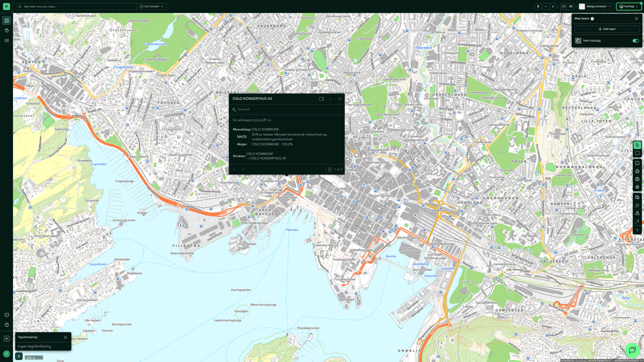Open the line of sight tool
The image size is (644, 362).
pos(637,221)
